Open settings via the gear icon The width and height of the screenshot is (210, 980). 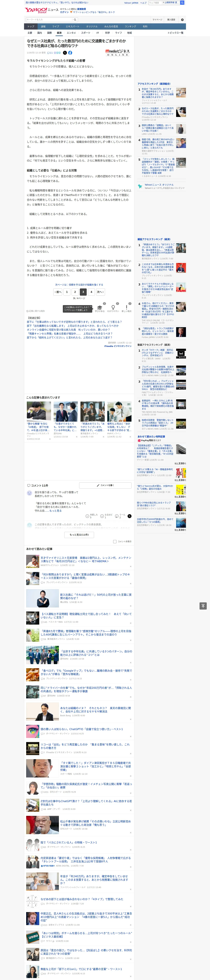182,20
